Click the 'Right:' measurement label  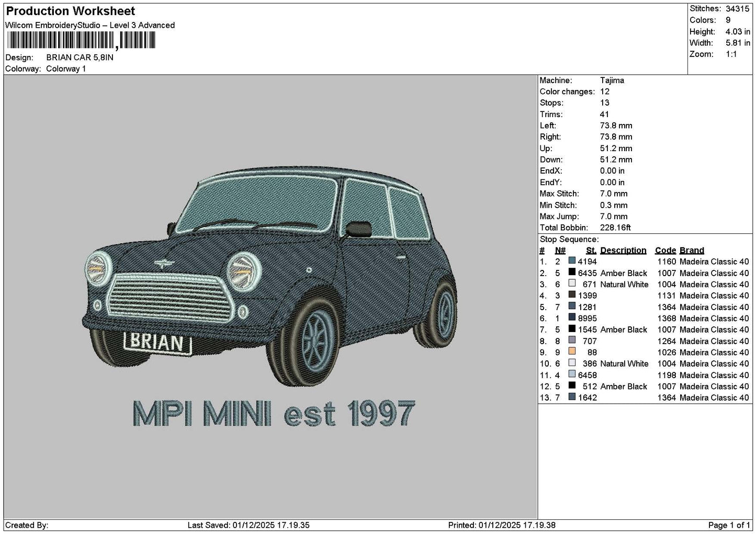pyautogui.click(x=550, y=137)
